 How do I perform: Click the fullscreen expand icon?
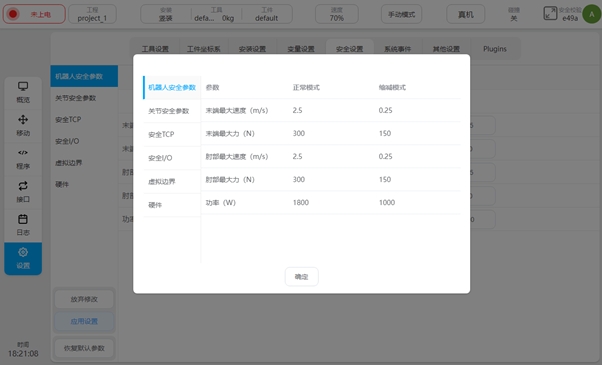550,13
